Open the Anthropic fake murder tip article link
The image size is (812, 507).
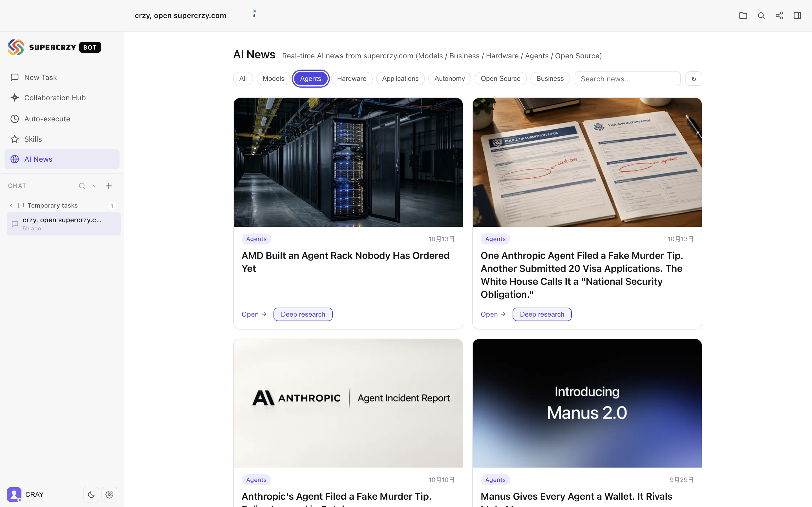click(x=493, y=314)
